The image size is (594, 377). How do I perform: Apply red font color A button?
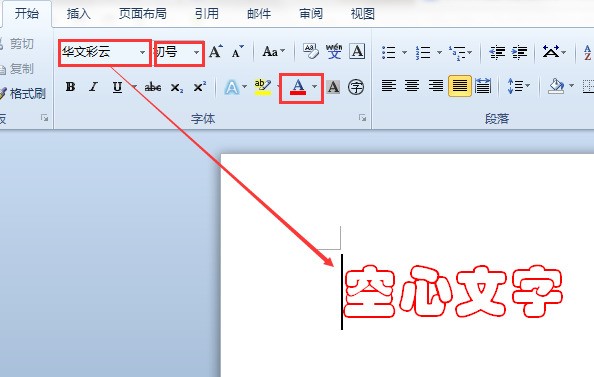[x=298, y=87]
